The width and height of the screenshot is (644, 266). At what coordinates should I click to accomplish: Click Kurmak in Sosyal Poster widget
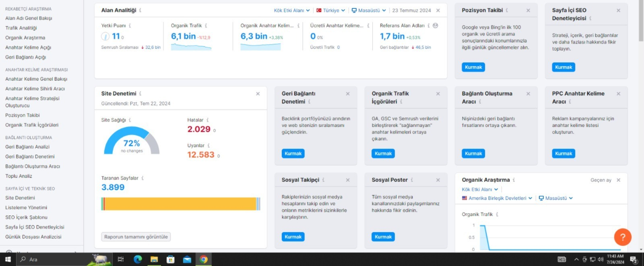coord(383,237)
